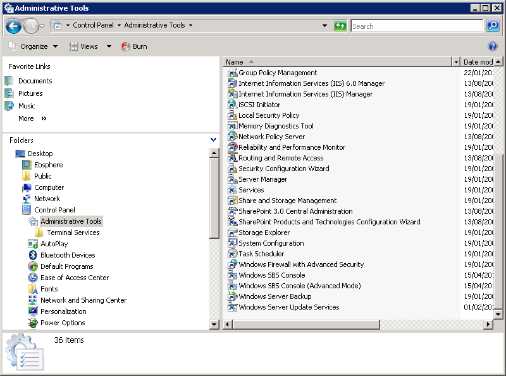Click the Local Security Policy icon

point(232,115)
